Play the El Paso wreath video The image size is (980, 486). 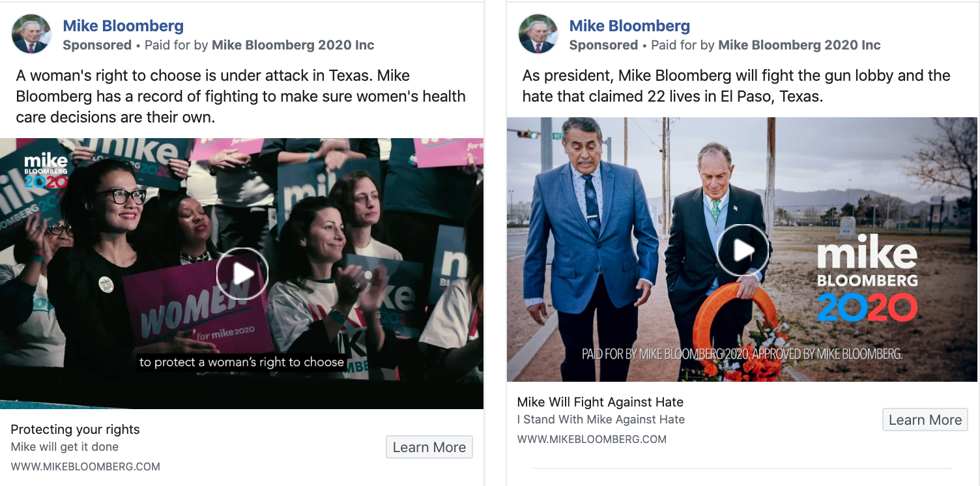click(743, 250)
